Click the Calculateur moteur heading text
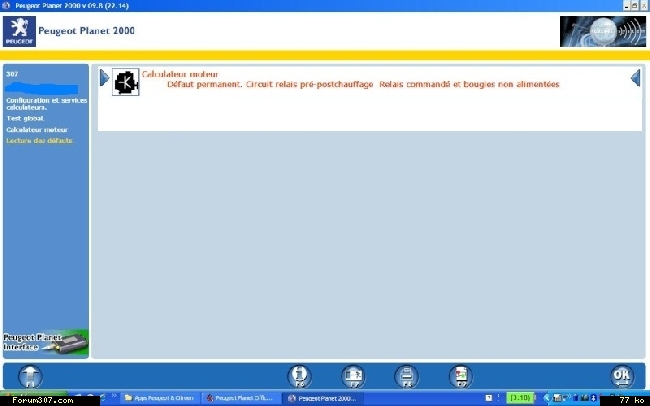Viewport: 650px width, 406px height. 180,74
